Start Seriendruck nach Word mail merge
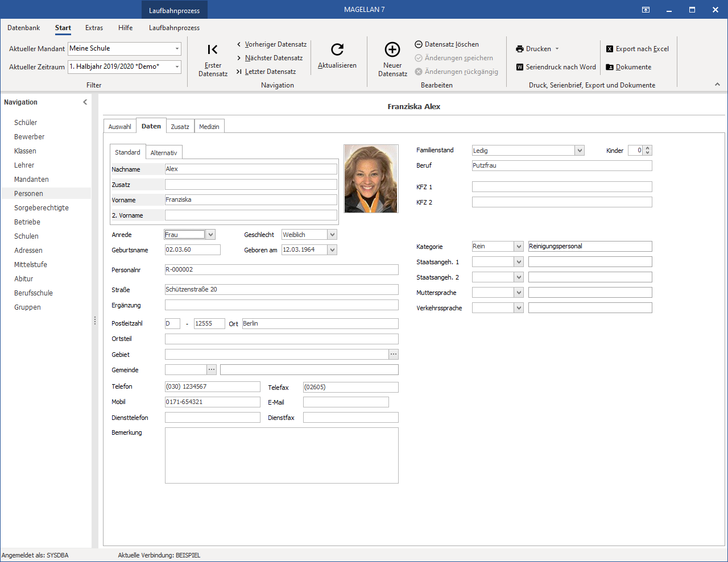 556,67
